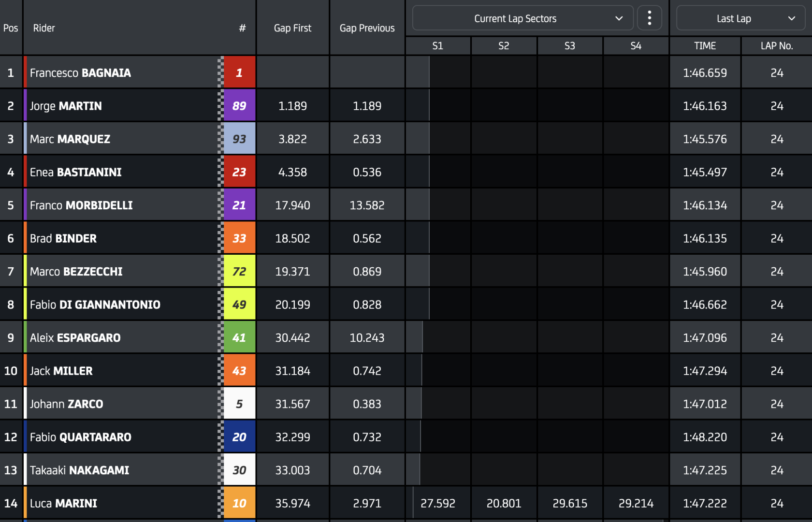Click amber number badge 10
This screenshot has width=812, height=522.
[x=239, y=503]
